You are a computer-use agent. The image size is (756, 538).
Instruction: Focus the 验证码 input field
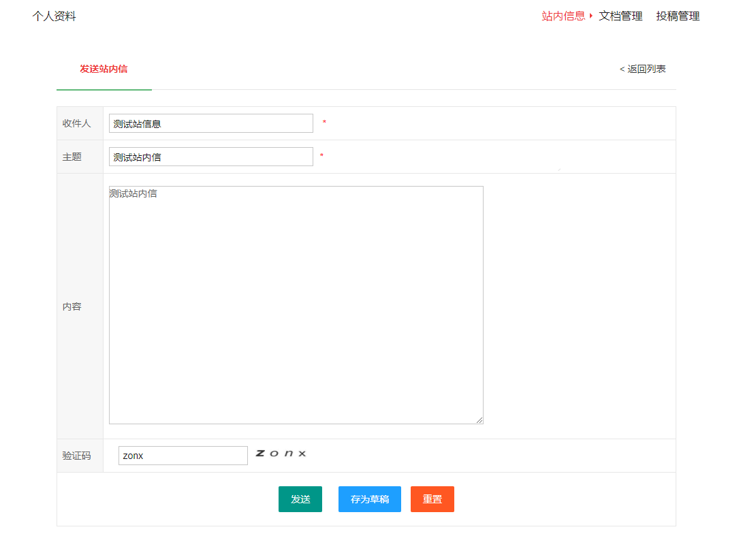tap(183, 456)
